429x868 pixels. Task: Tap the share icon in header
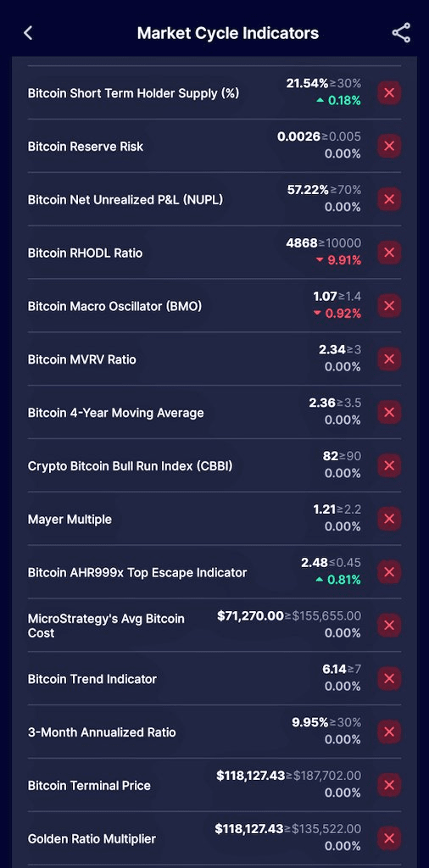401,33
